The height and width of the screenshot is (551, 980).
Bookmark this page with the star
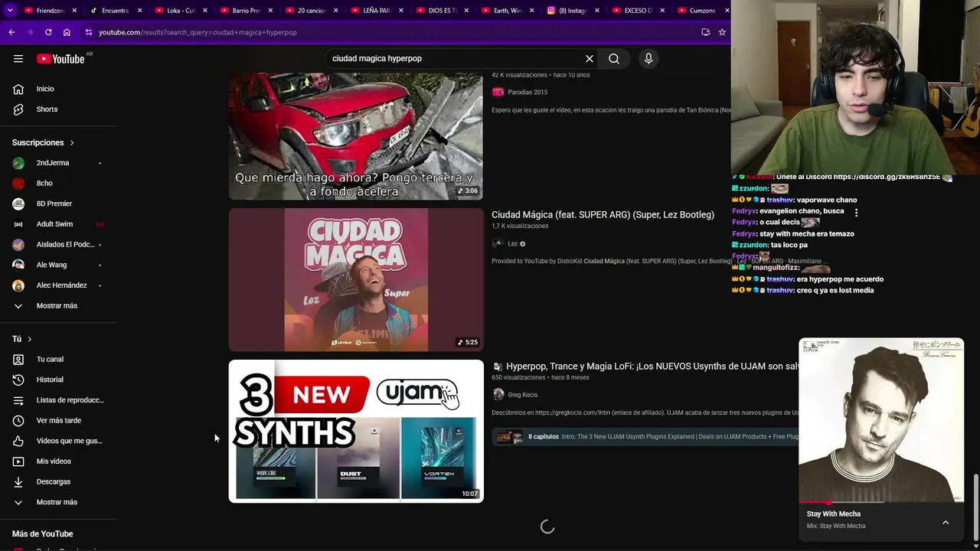[722, 32]
